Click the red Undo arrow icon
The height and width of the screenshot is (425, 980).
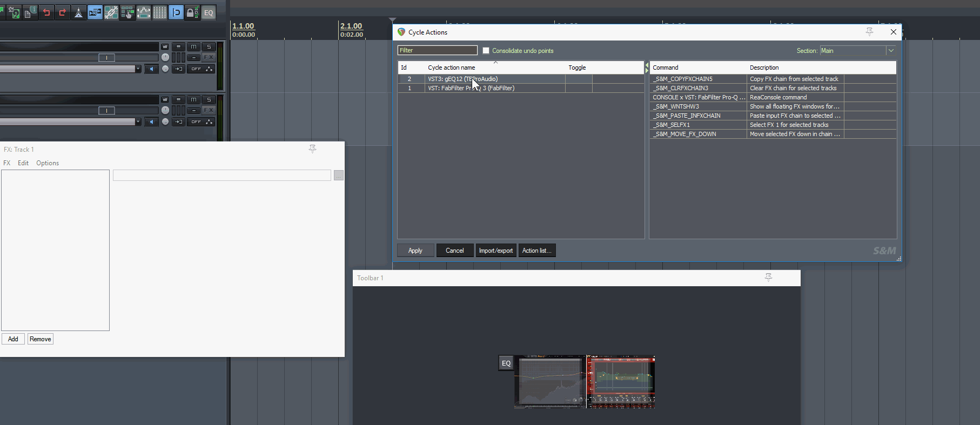point(46,12)
